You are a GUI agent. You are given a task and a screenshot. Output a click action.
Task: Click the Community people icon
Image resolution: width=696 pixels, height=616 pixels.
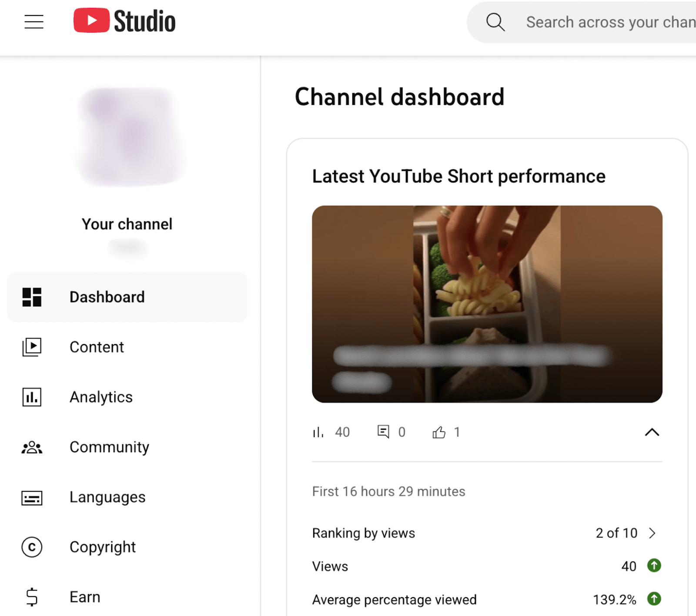coord(32,447)
